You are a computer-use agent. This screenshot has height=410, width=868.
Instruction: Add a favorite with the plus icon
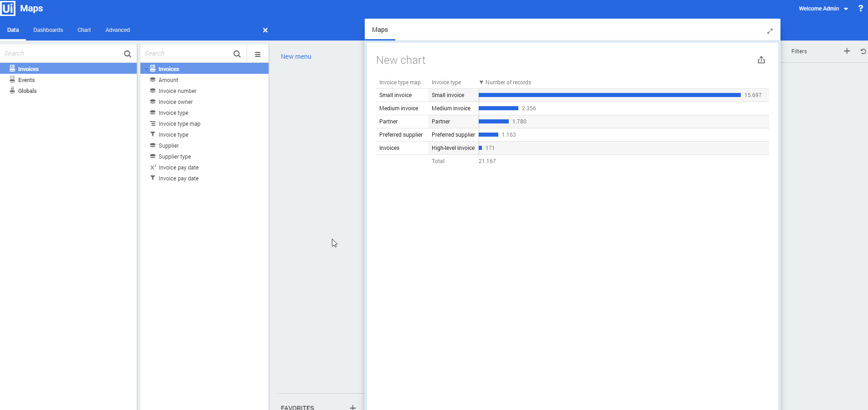[x=352, y=407]
